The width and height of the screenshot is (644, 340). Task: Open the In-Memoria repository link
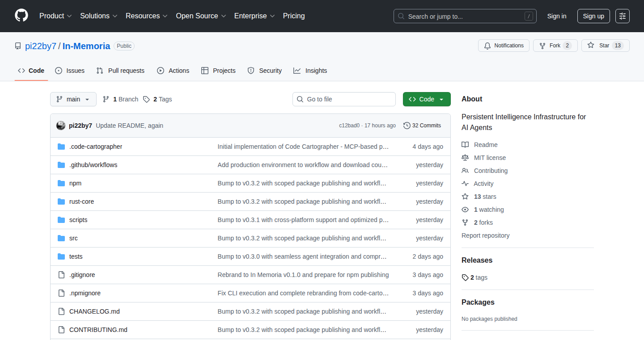[86, 46]
